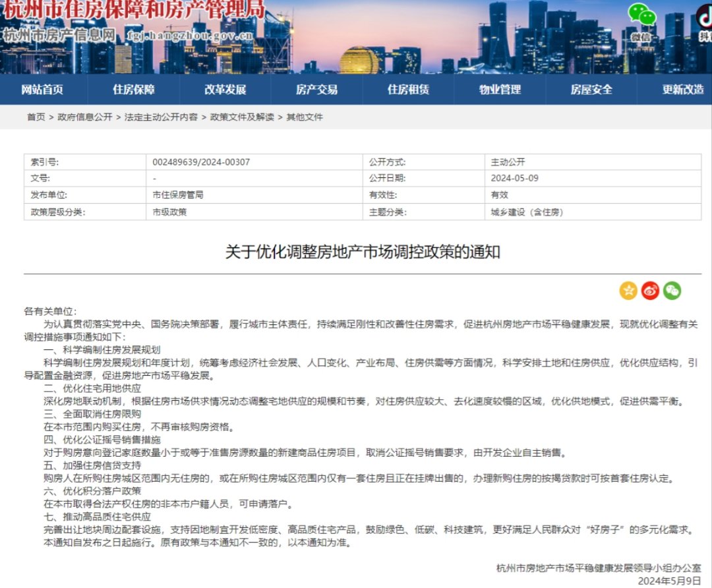The image size is (712, 588).
Task: Share article via the yellow star icon
Action: click(x=628, y=291)
